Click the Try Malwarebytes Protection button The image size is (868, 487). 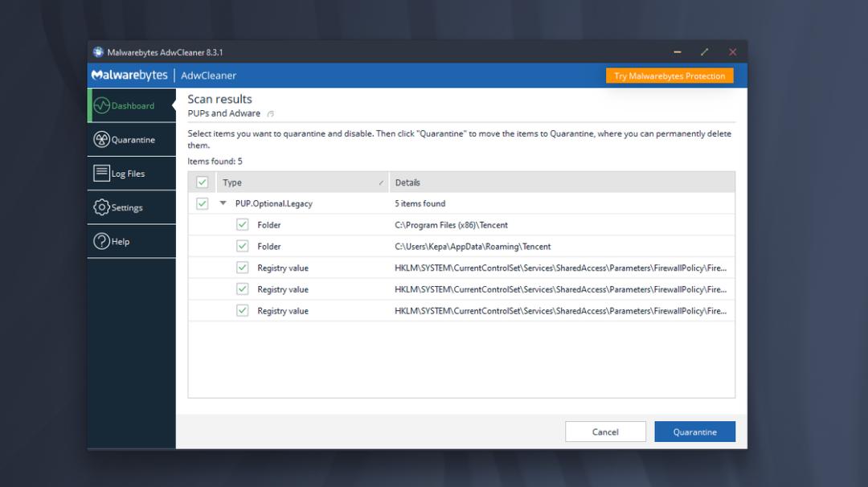pos(669,76)
